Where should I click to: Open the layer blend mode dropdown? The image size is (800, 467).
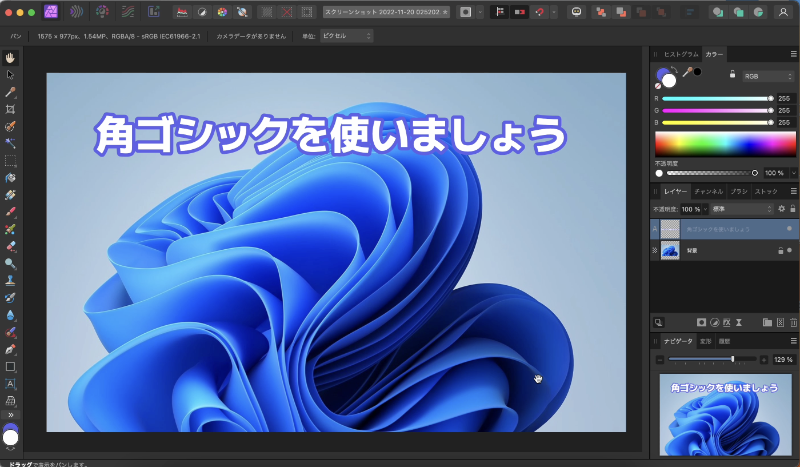(742, 209)
